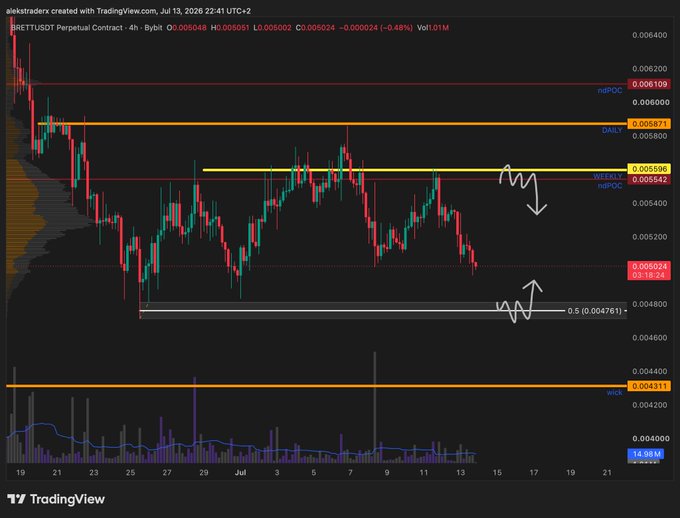680x518 pixels.
Task: Select the orange wick horizontal line
Action: (317, 386)
